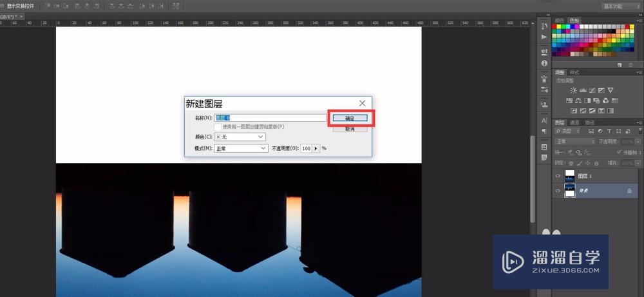The height and width of the screenshot is (297, 644).
Task: Open the Paragraph panel icon
Action: (545, 131)
